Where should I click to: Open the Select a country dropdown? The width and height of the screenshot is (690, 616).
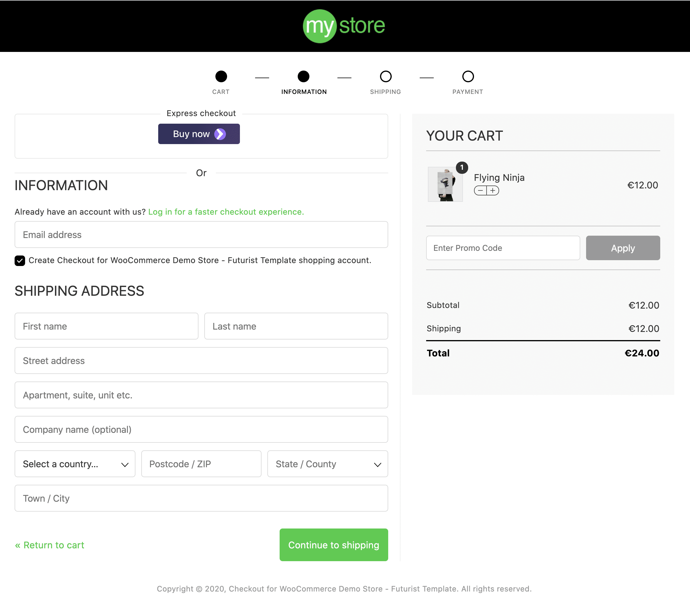click(x=75, y=464)
